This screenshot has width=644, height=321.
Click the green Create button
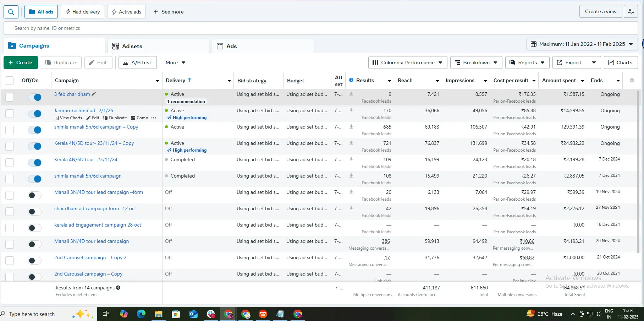(20, 62)
